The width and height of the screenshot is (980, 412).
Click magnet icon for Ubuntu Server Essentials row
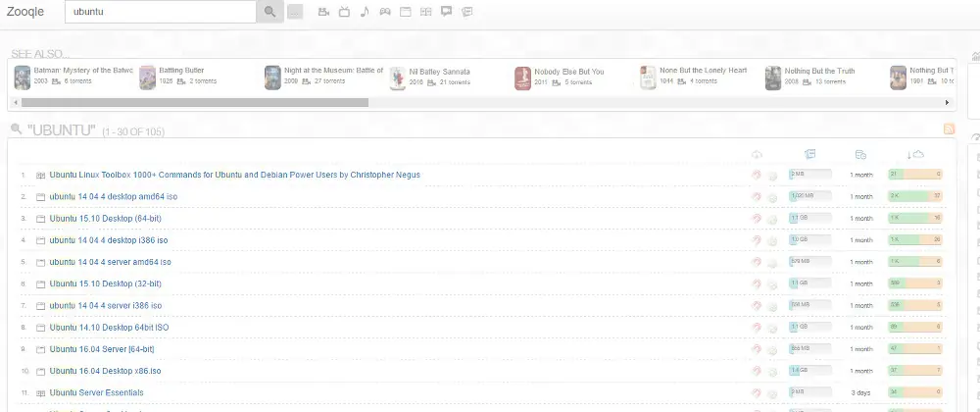click(x=757, y=393)
